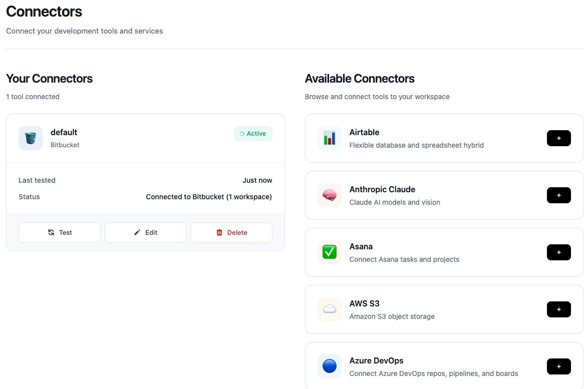
Task: Add the Asana connector
Action: pyautogui.click(x=558, y=252)
